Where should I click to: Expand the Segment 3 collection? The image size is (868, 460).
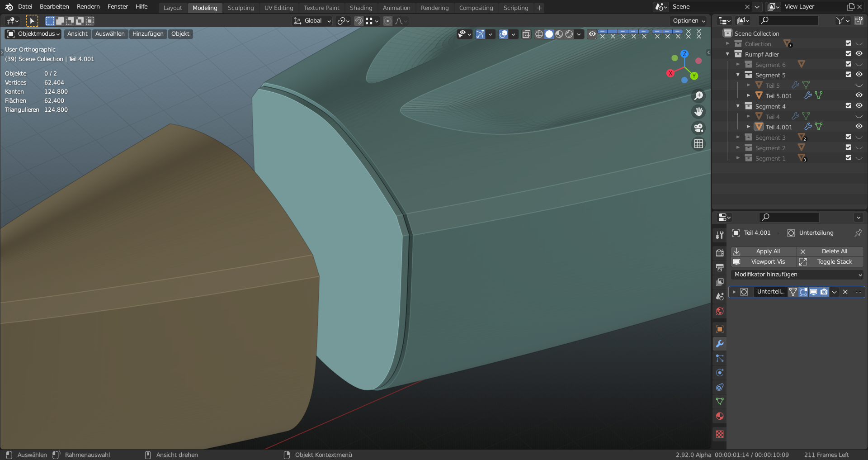[738, 138]
